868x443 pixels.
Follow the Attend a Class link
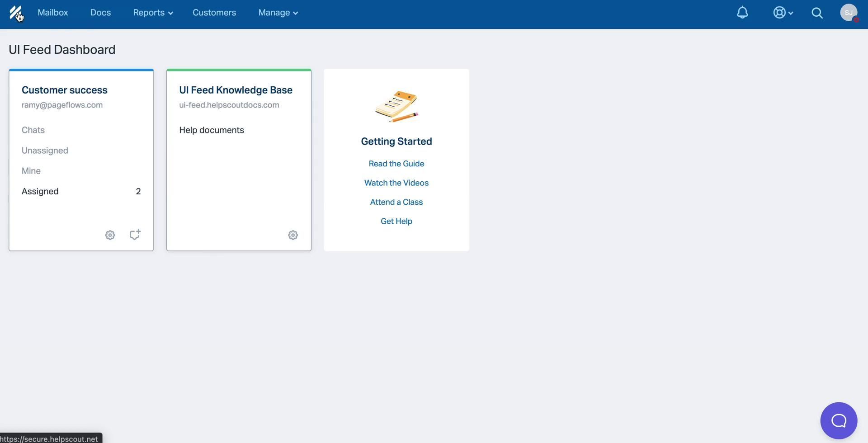coord(396,202)
